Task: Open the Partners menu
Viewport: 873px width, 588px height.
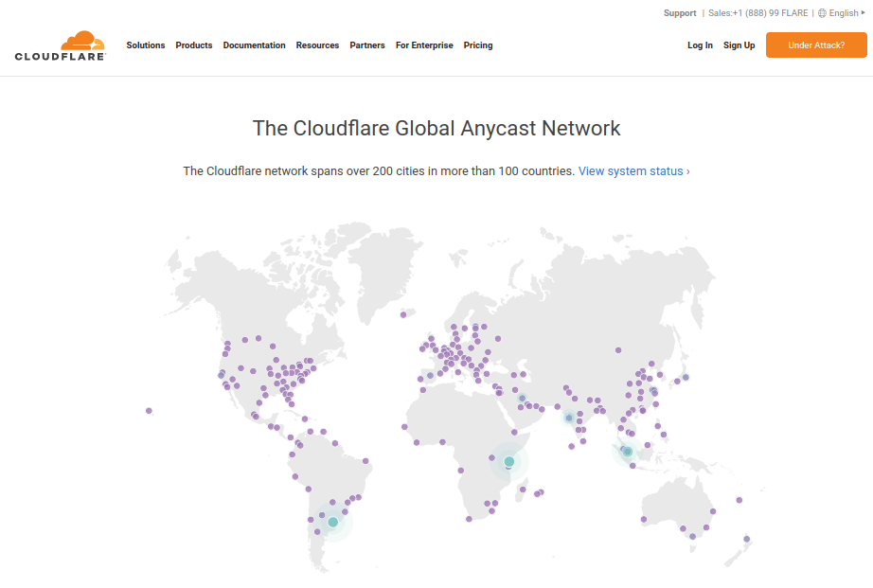Action: [366, 45]
